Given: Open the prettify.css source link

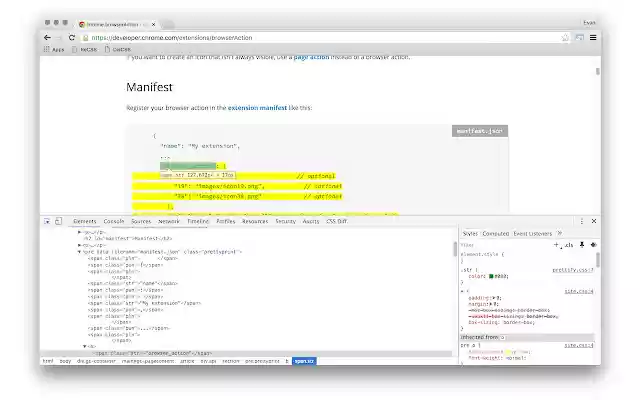Looking at the screenshot, I should (573, 270).
